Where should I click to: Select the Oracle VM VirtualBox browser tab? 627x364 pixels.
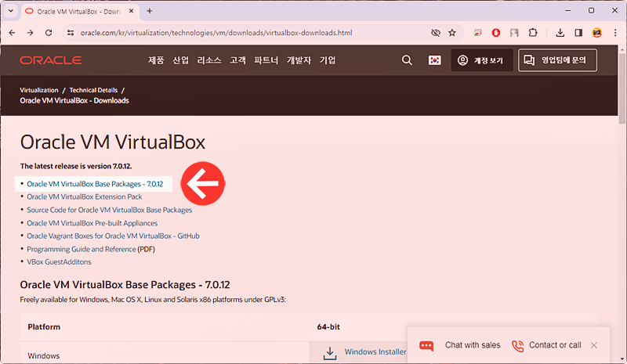[x=79, y=11]
